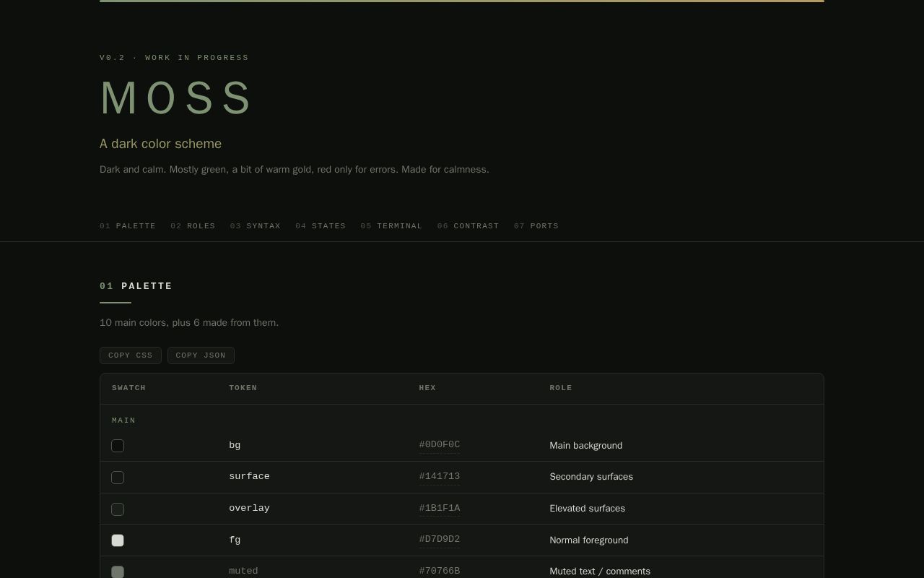Copy hex value #0D0F0C
The width and height of the screenshot is (924, 578).
click(x=440, y=445)
